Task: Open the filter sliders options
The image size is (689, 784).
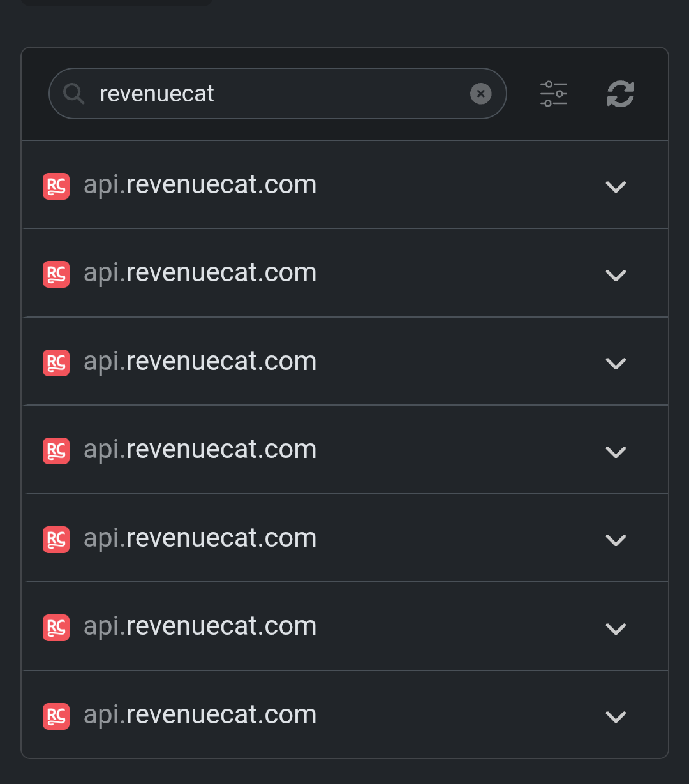Action: point(553,94)
